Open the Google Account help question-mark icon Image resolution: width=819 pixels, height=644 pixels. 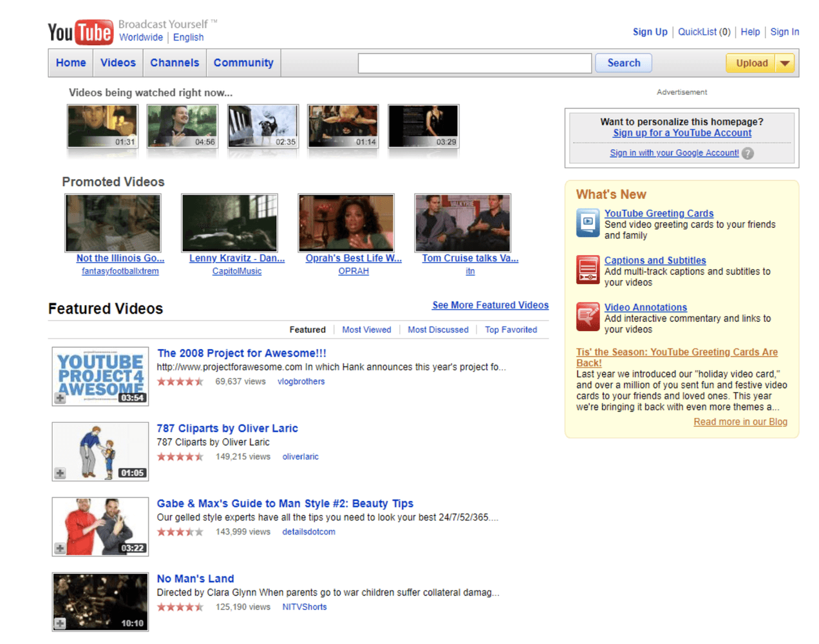click(748, 153)
